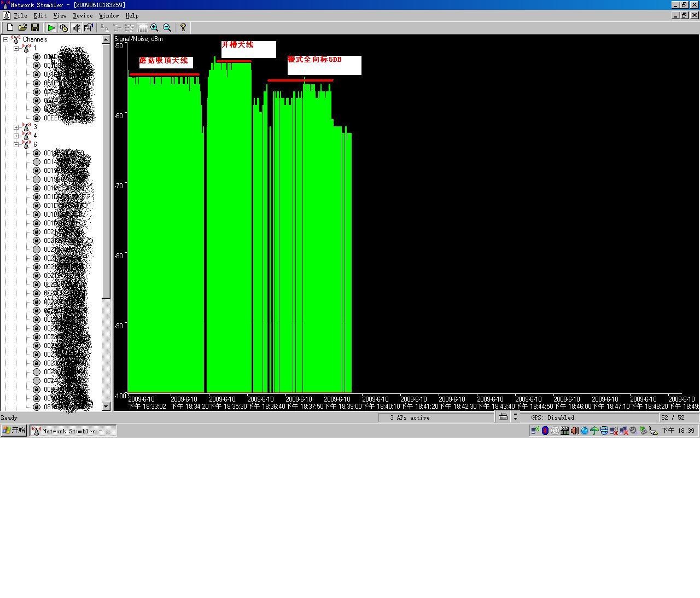Click tree panel scrollbar up arrow
700x598 pixels.
(106, 39)
